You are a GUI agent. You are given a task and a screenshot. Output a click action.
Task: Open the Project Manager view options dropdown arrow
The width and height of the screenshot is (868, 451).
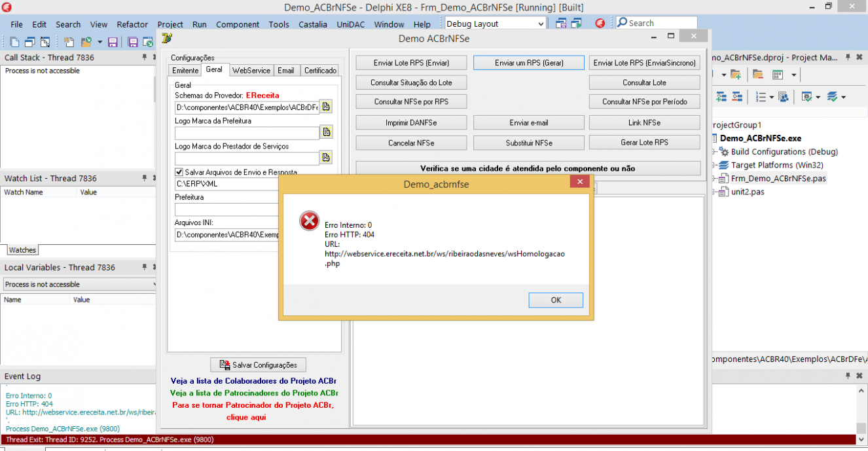(793, 74)
